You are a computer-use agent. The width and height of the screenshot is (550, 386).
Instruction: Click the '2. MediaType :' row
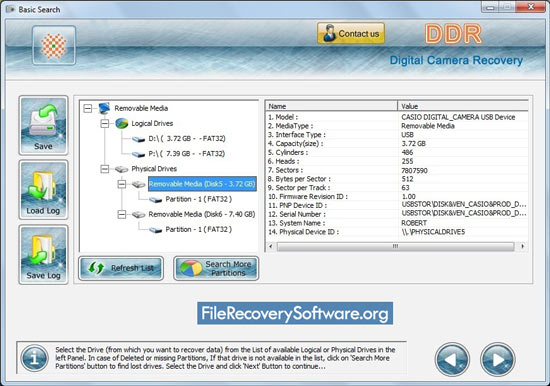point(397,126)
